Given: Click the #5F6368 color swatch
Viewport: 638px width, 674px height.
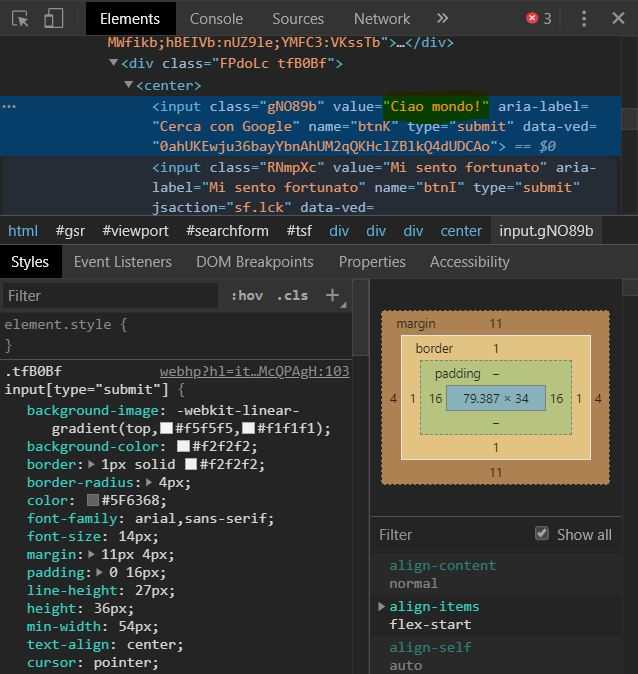Looking at the screenshot, I should coord(93,500).
